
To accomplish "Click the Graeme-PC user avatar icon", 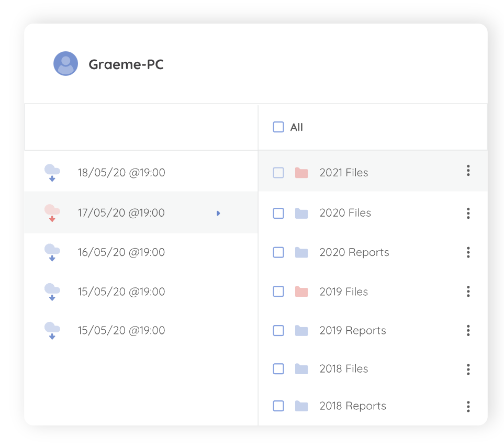I will coord(66,63).
